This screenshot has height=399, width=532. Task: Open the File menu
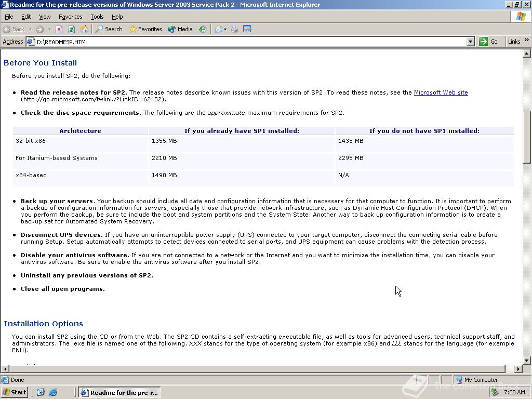pyautogui.click(x=9, y=17)
